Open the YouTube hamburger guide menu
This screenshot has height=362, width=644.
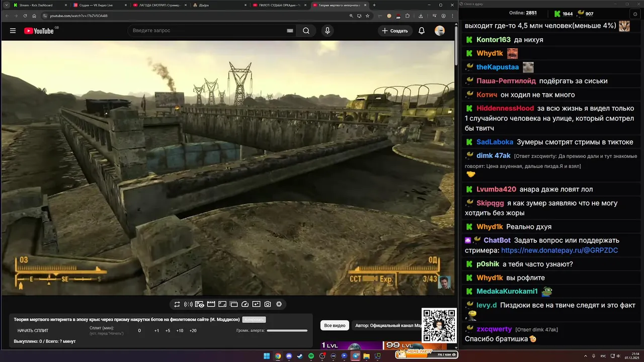[x=13, y=31]
